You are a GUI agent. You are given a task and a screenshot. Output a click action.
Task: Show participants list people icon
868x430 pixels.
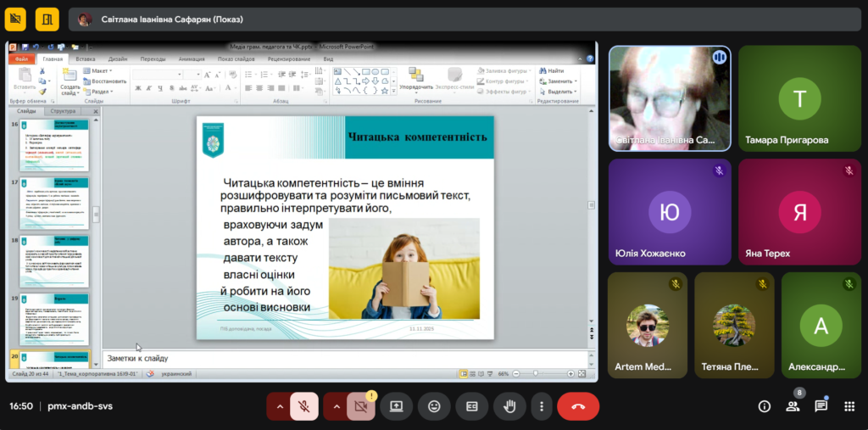pyautogui.click(x=793, y=406)
